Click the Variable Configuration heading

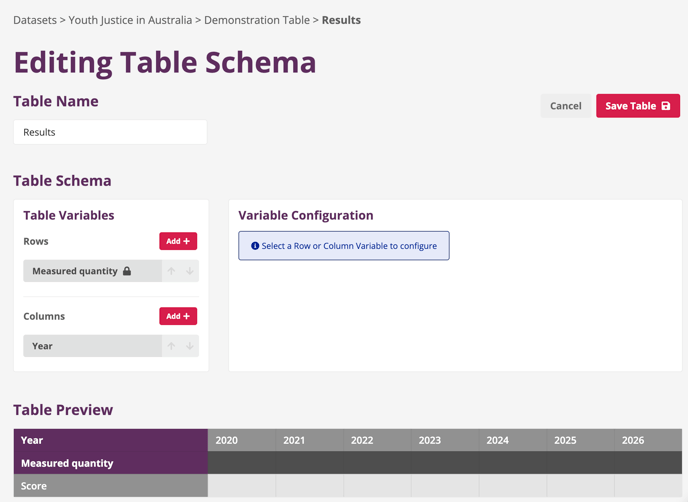[306, 215]
